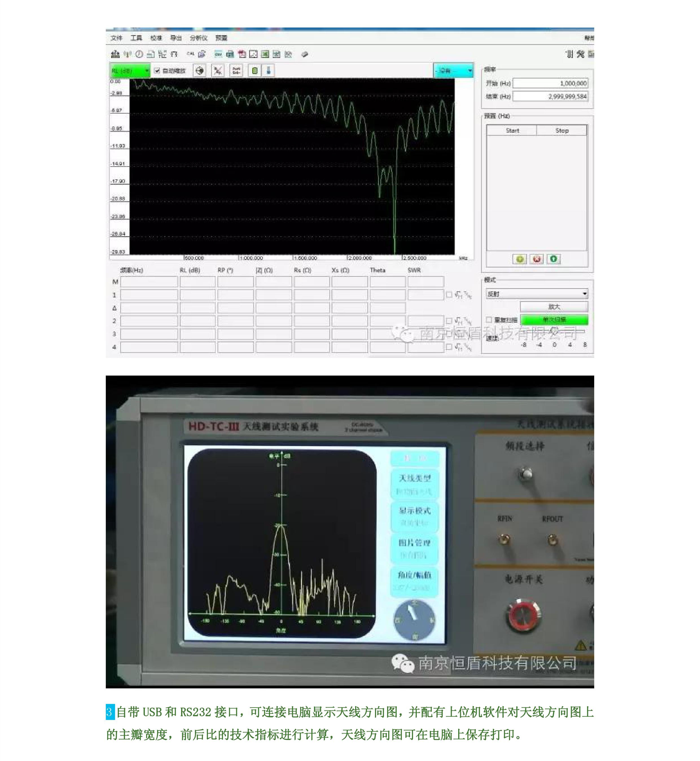Click the Start column header in presets

(x=512, y=130)
